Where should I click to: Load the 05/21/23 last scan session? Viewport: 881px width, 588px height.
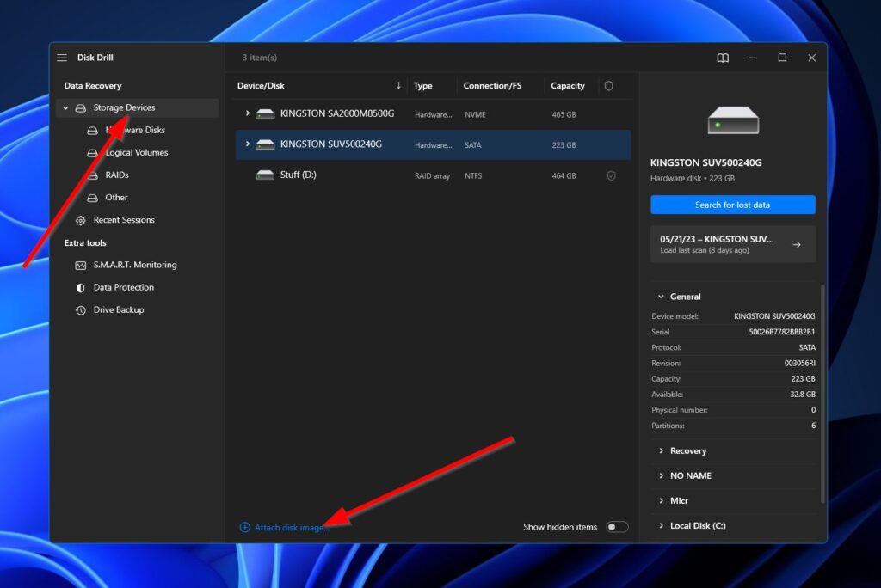pyautogui.click(x=732, y=243)
